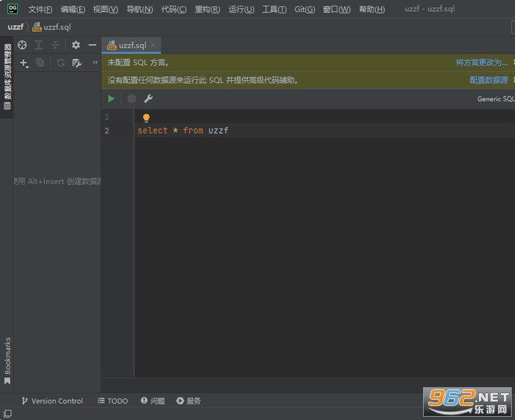Open the database panel settings gear
Screen dimensions: 515x420
coord(76,45)
